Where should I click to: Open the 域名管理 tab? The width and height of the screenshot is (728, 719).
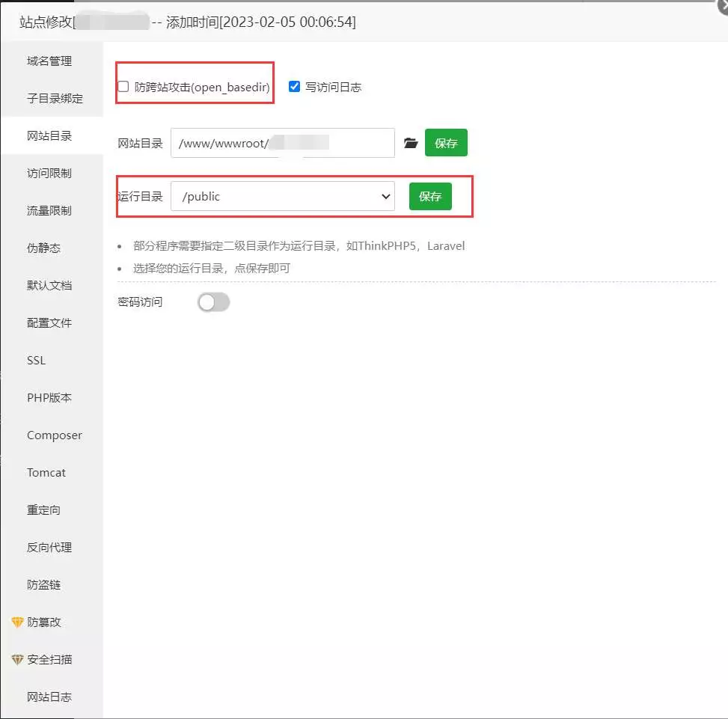(49, 61)
